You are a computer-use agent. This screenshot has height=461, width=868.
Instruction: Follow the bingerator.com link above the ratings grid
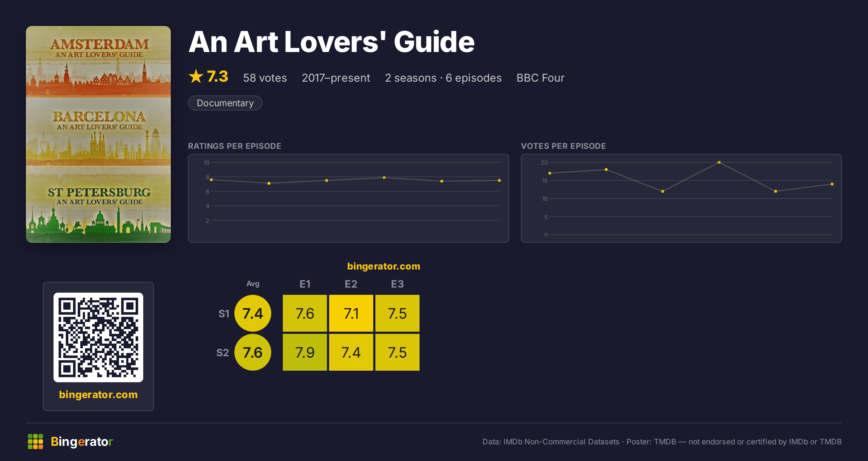coord(383,266)
